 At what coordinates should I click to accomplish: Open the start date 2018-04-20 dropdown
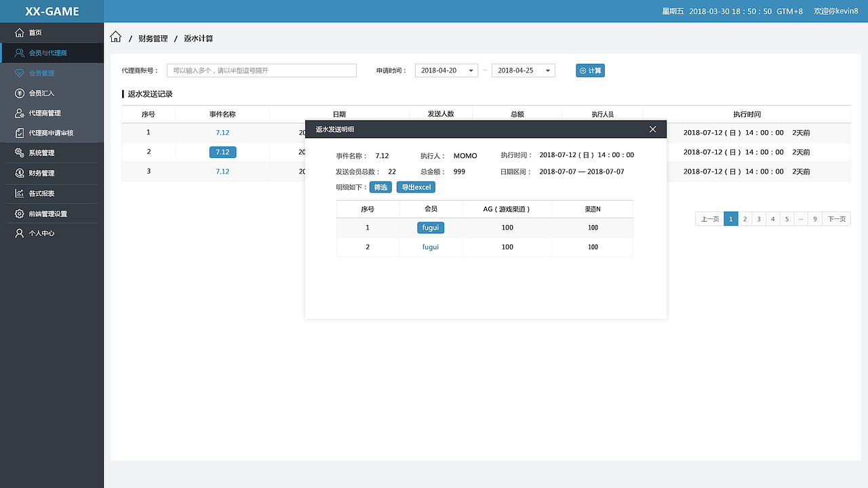click(x=446, y=70)
